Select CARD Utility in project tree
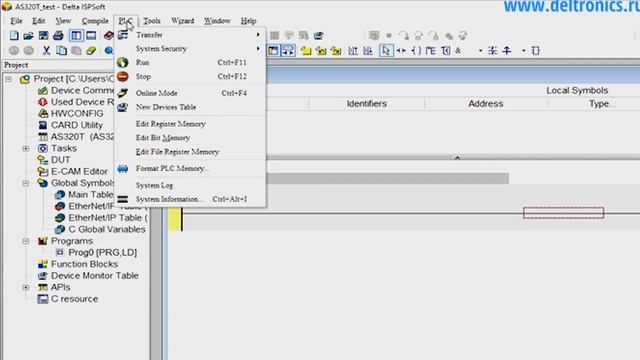 [77, 125]
